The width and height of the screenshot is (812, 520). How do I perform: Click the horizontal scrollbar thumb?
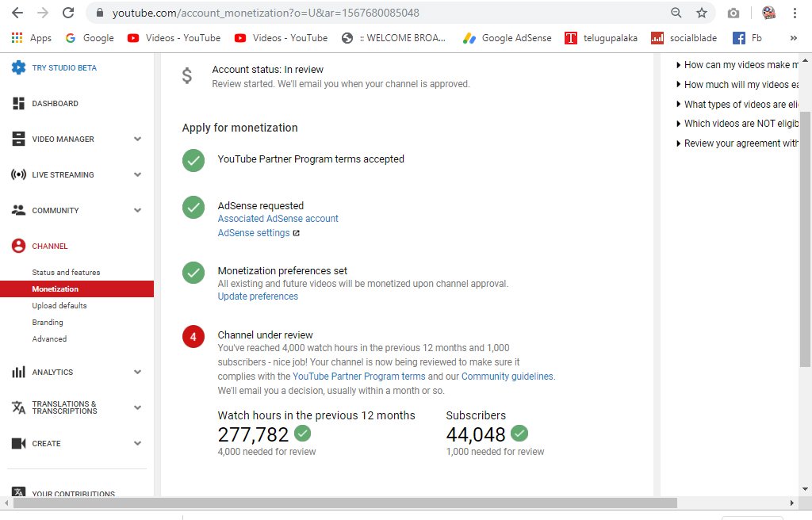click(346, 503)
